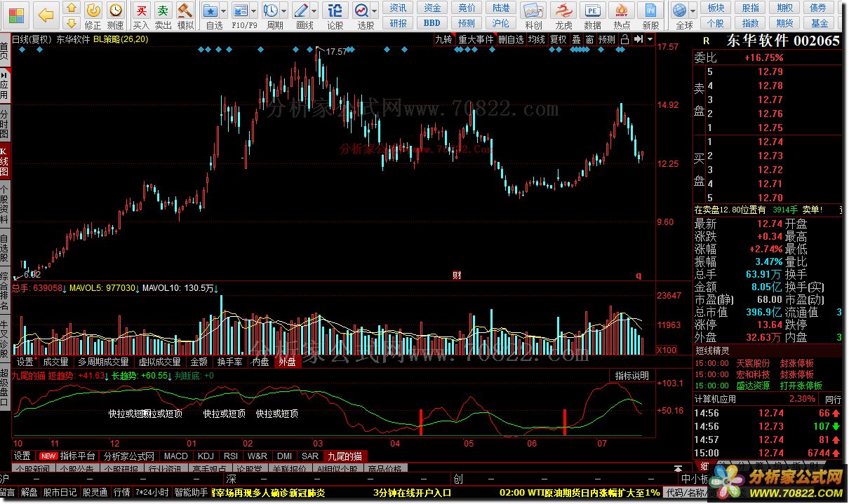
Task: Go back with the yellow left arrow
Action: (46, 15)
